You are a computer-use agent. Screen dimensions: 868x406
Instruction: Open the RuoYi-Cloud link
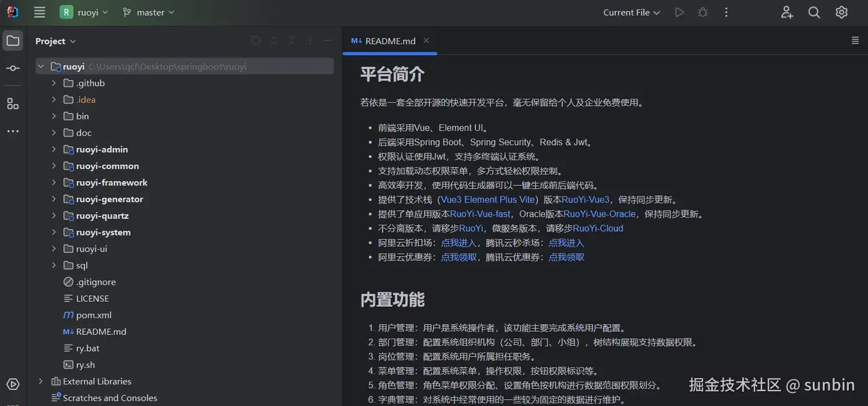click(598, 228)
